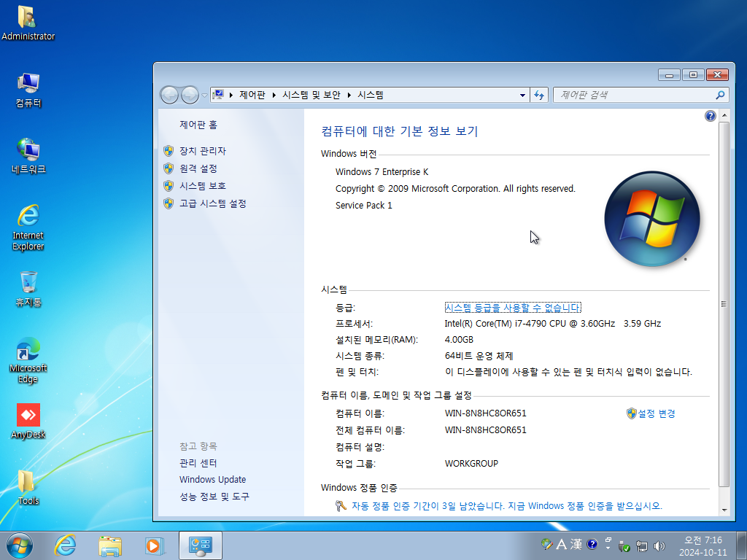747x560 pixels.
Task: Click WORKGROUP value text
Action: [x=471, y=463]
